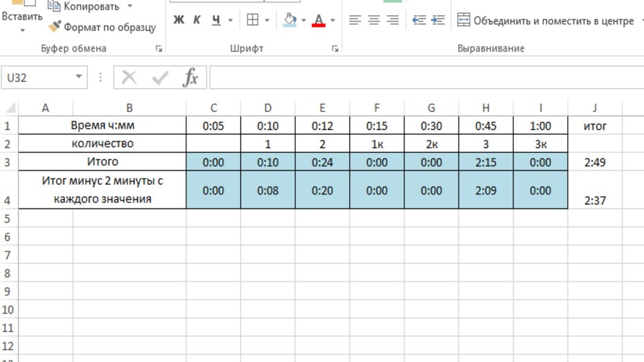Select column B header
This screenshot has height=362, width=644.
[x=129, y=108]
